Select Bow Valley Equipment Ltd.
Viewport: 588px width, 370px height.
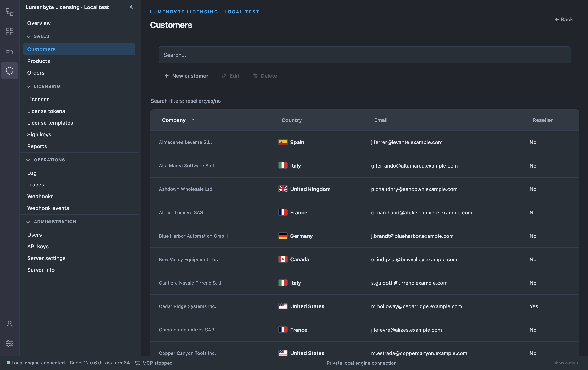(x=188, y=259)
